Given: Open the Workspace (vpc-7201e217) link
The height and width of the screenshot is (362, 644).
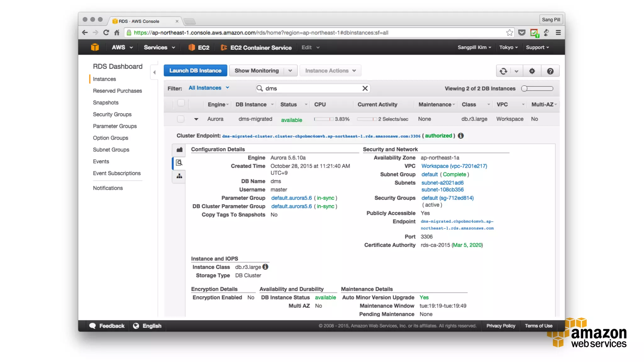Looking at the screenshot, I should (454, 166).
